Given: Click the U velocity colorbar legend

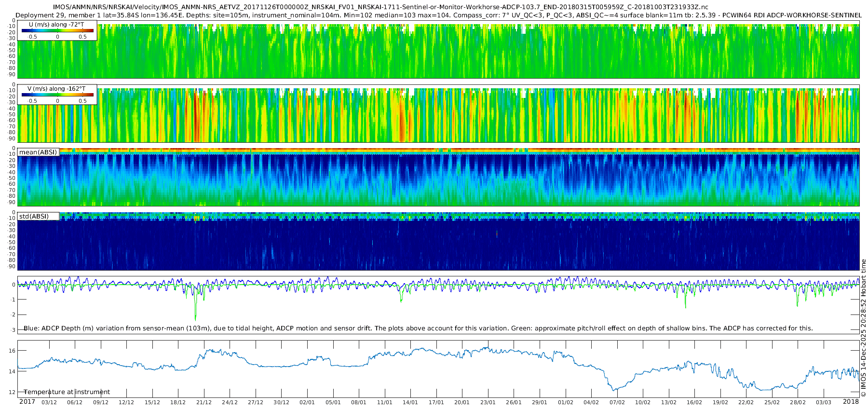Looking at the screenshot, I should 57,30.
